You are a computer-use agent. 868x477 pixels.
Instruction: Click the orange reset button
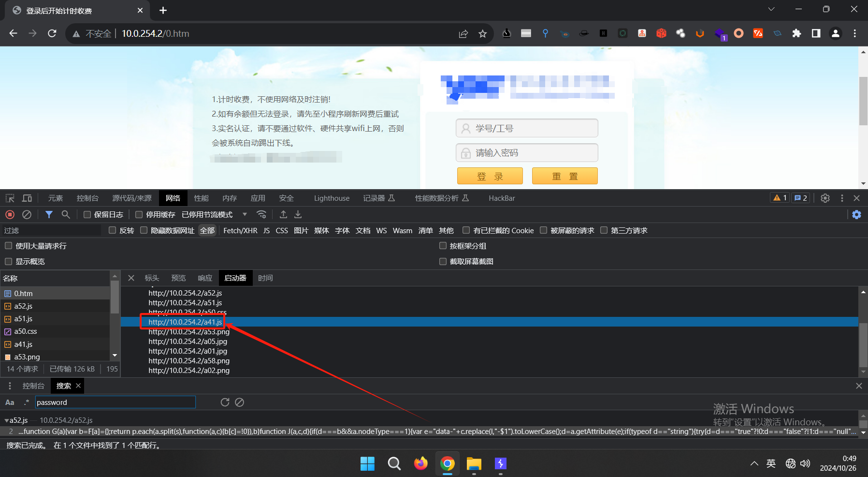pos(564,176)
